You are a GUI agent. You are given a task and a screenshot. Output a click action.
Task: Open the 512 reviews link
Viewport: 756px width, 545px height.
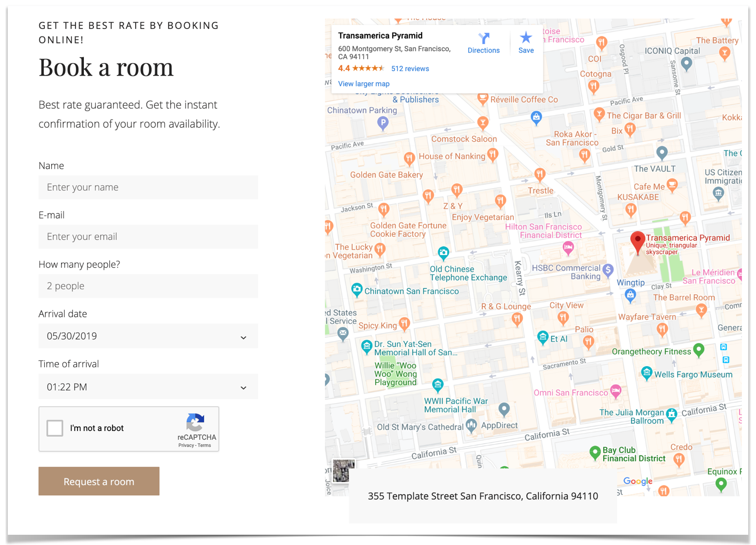point(410,69)
